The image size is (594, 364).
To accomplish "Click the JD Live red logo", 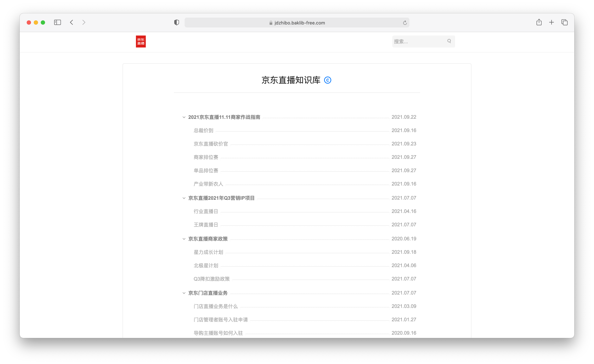I will (141, 41).
